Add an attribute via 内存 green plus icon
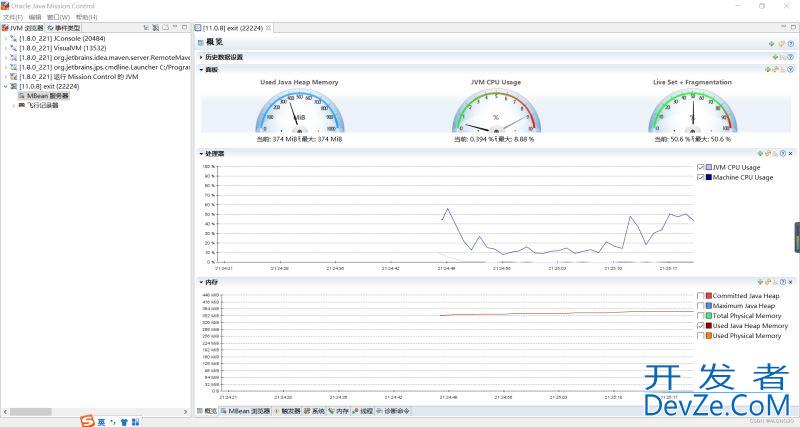Viewport: 800px width, 427px height. pyautogui.click(x=760, y=282)
